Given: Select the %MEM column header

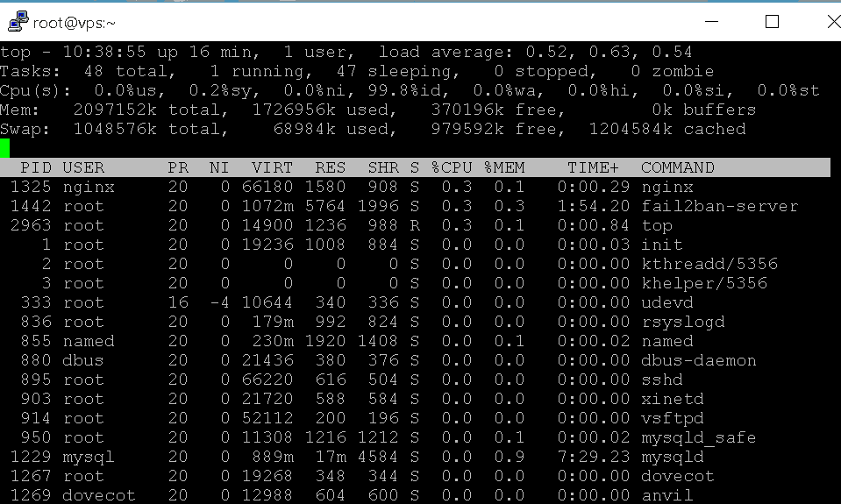Looking at the screenshot, I should [x=504, y=167].
